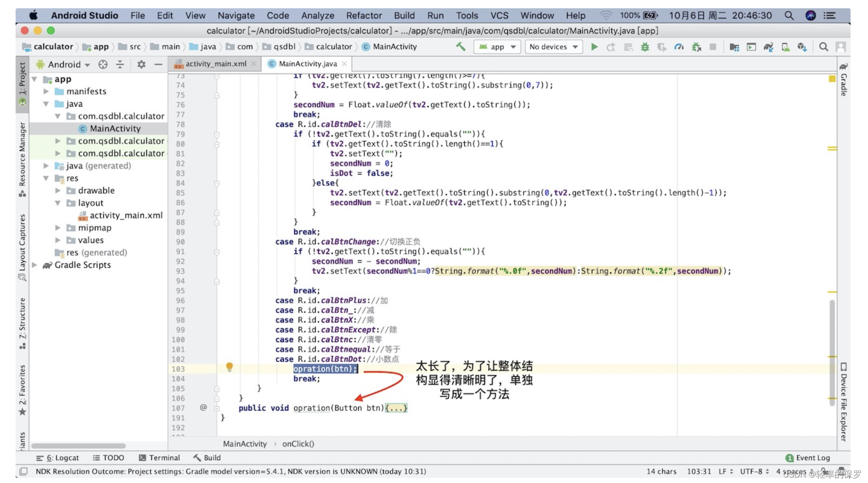This screenshot has height=483, width=868.
Task: Click the scroll-from-source target icon
Action: pyautogui.click(x=103, y=64)
